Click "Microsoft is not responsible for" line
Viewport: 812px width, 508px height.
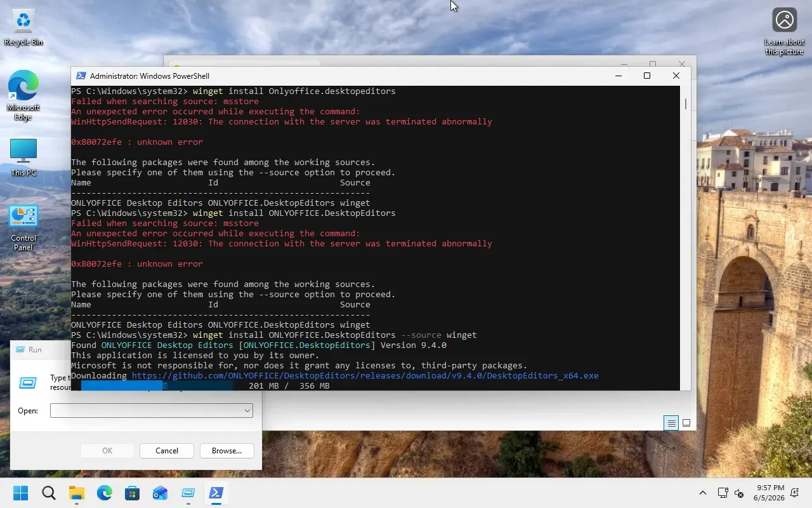[299, 366]
